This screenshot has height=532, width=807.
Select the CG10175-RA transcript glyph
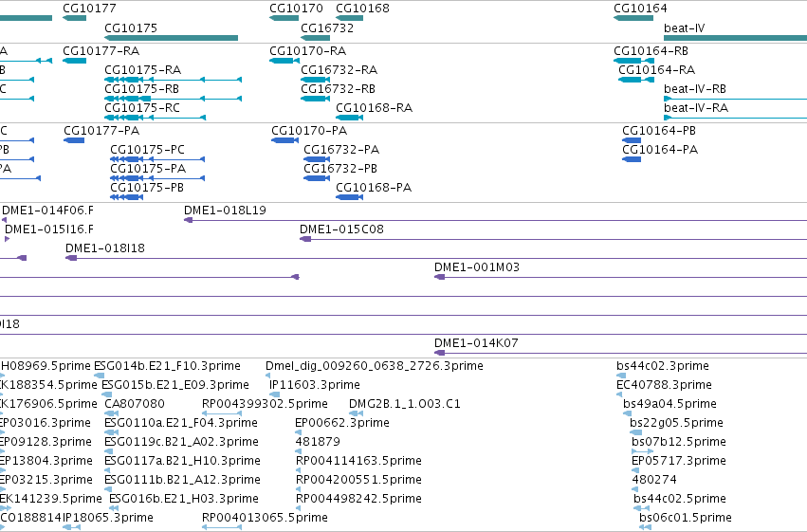(173, 80)
